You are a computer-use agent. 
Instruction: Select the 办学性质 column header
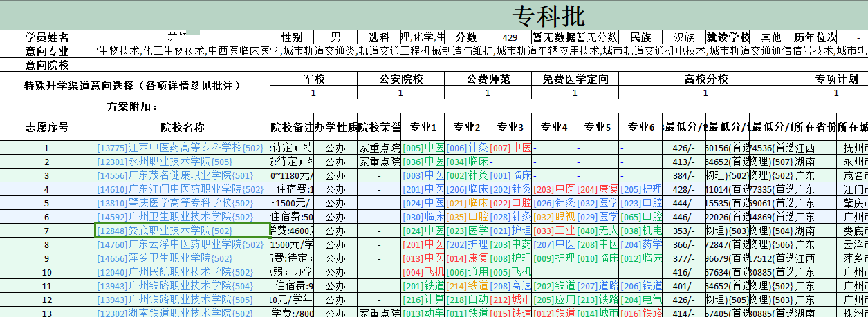tap(335, 127)
